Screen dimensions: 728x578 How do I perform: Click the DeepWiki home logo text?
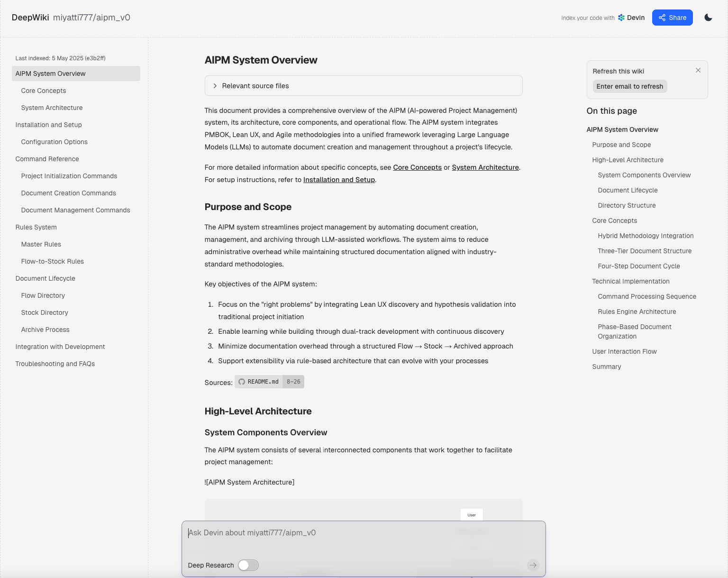pos(30,18)
